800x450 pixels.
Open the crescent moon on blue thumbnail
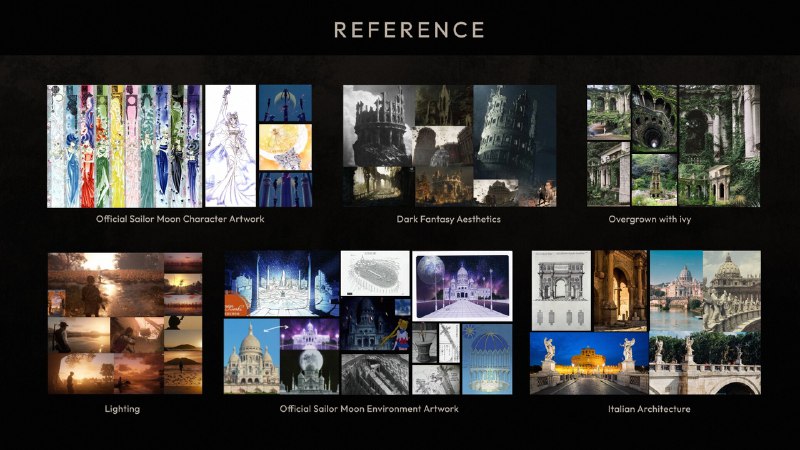(x=285, y=103)
